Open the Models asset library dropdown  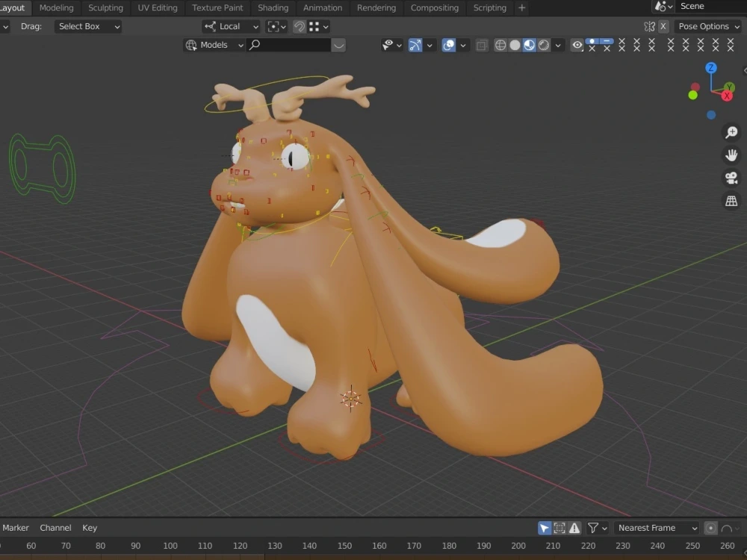(214, 45)
